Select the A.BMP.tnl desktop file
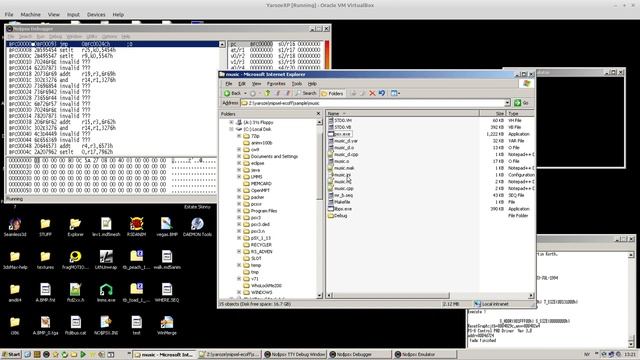 [45, 292]
